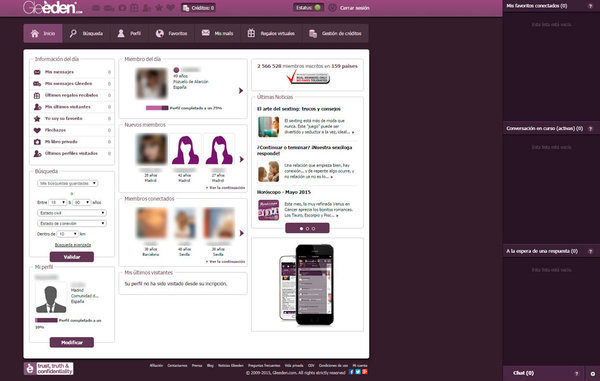Open the Mis mails tab

(x=217, y=34)
